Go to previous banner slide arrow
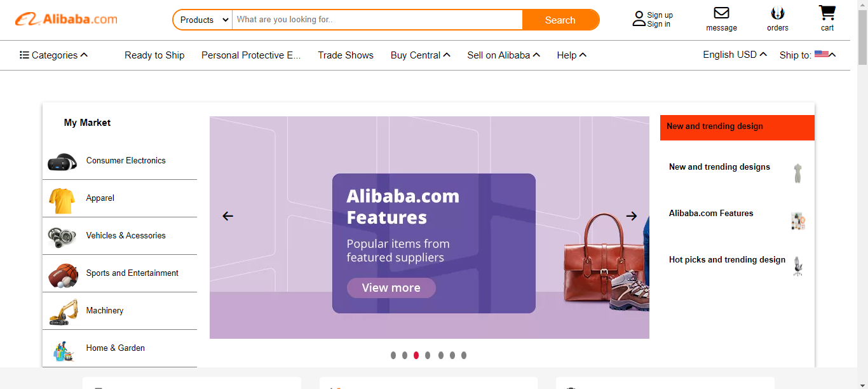 tap(228, 216)
